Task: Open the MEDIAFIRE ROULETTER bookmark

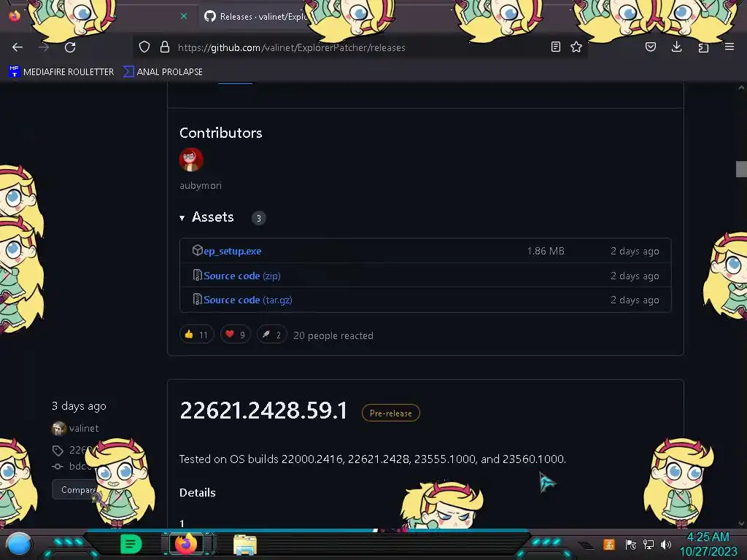Action: [x=61, y=72]
